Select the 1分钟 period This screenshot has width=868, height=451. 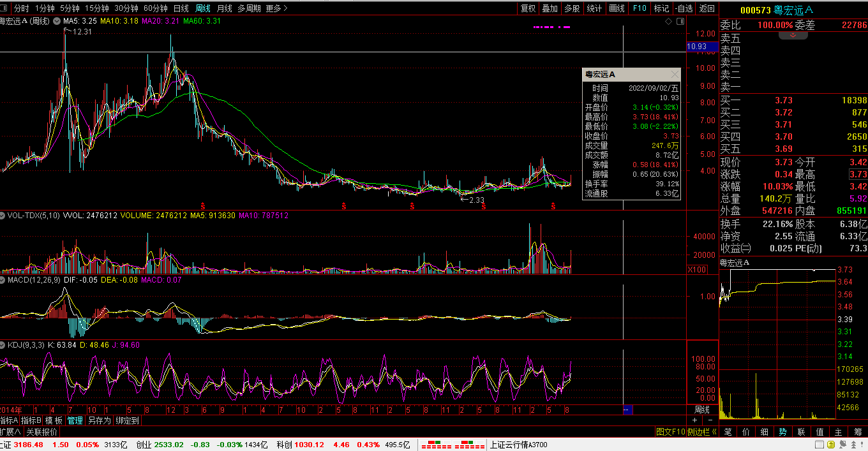coord(45,8)
